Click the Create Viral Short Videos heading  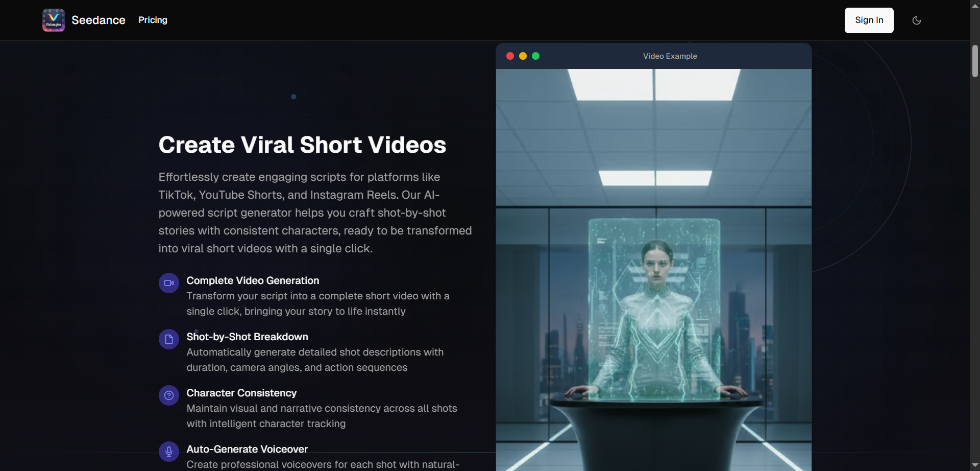pos(302,145)
